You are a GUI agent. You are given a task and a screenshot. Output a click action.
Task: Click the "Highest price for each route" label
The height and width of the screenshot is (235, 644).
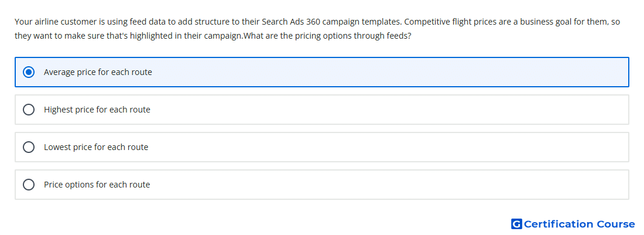click(x=97, y=110)
